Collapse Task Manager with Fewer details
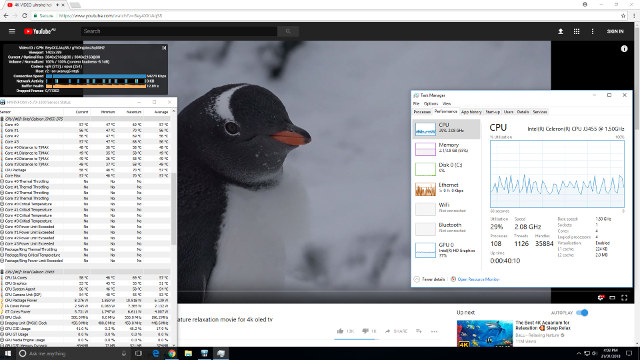Screen dimensions: 640x360 pos(429,279)
